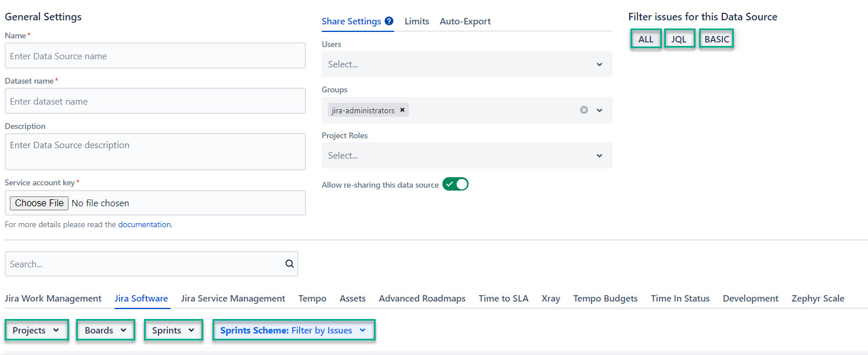Open the Jira Service Management tab

[x=233, y=298]
